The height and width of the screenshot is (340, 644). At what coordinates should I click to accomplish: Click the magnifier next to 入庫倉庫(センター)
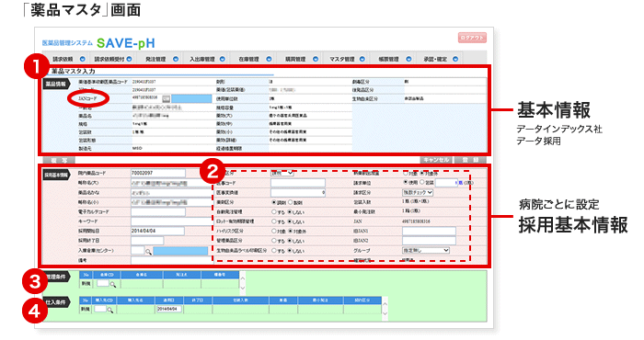148,251
